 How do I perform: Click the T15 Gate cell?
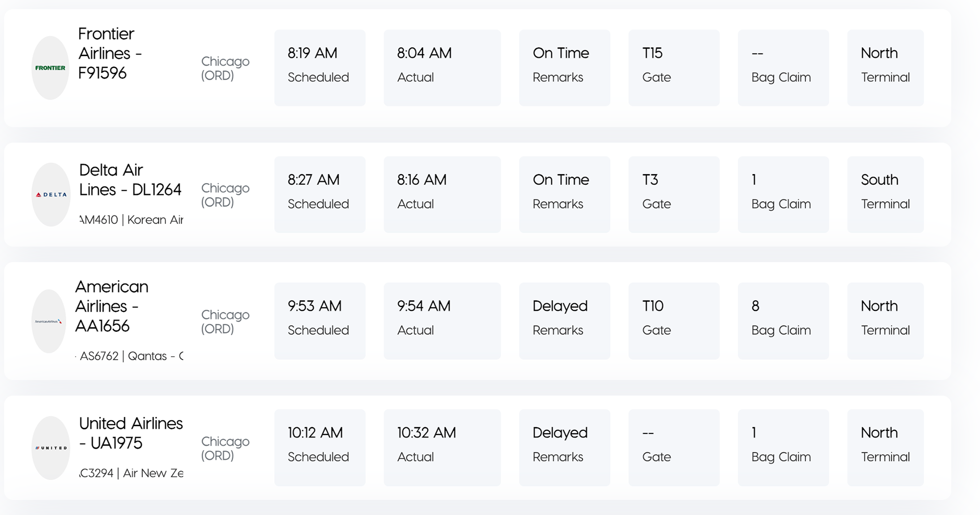tap(674, 68)
